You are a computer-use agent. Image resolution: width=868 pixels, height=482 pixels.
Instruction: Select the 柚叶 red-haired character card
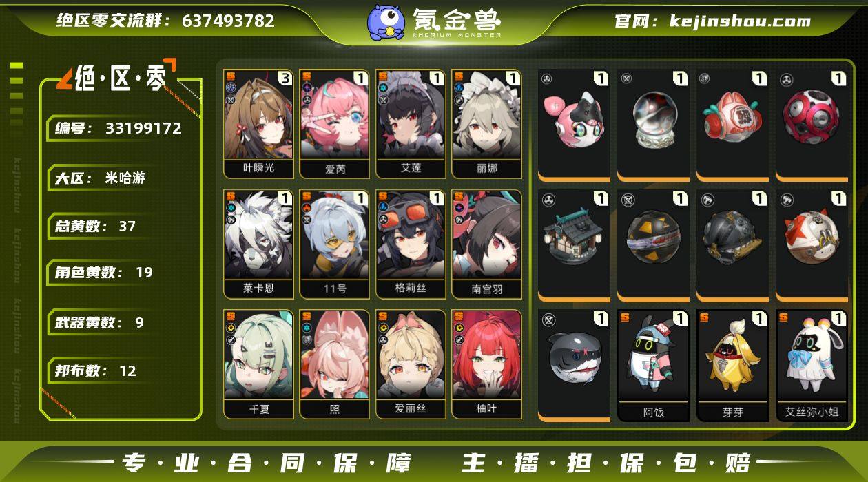(x=486, y=364)
